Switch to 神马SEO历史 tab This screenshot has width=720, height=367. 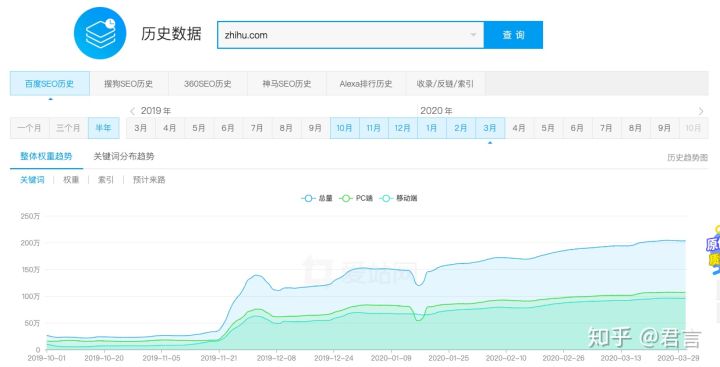point(287,84)
